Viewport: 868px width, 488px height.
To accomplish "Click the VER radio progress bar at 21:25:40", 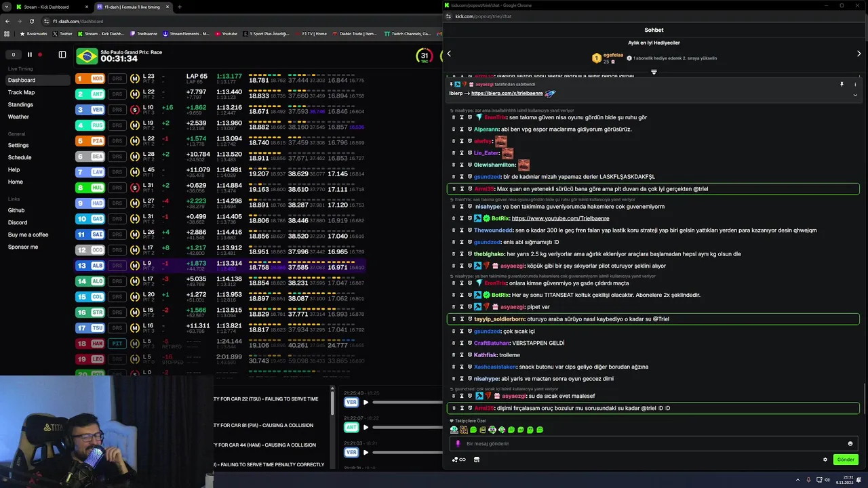I will tap(408, 402).
